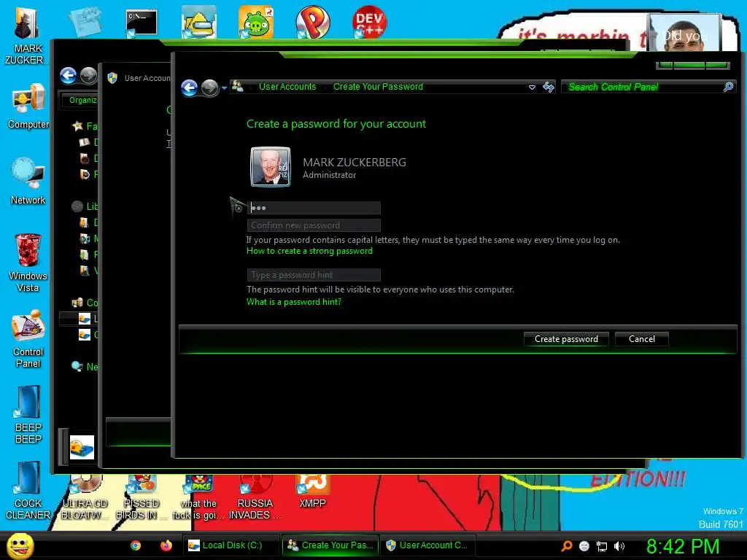Expand address bar history dropdown

[x=532, y=87]
